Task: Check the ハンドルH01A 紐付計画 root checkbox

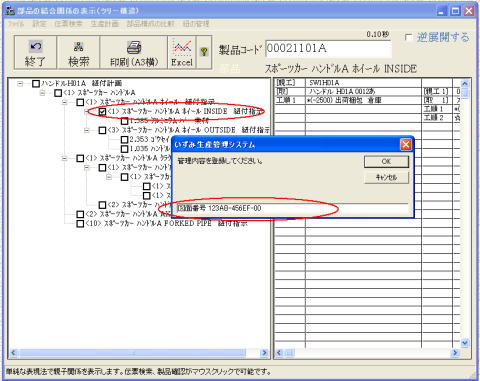Action: tap(36, 83)
